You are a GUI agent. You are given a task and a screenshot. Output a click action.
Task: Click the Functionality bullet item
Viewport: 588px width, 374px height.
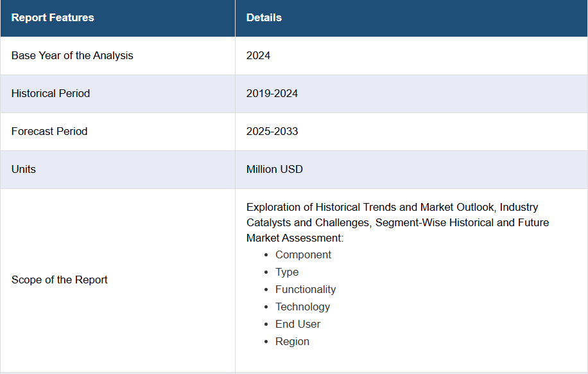click(x=306, y=290)
